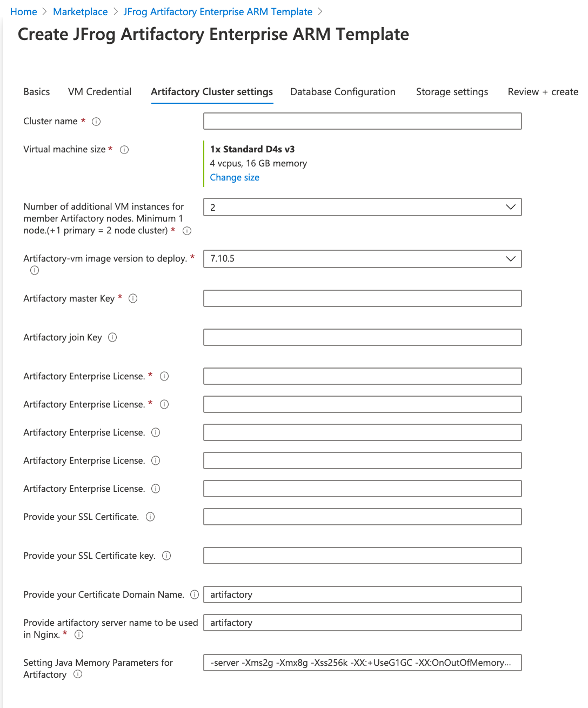Click info icon for SSL Certificate key
Image resolution: width=588 pixels, height=708 pixels.
[166, 556]
